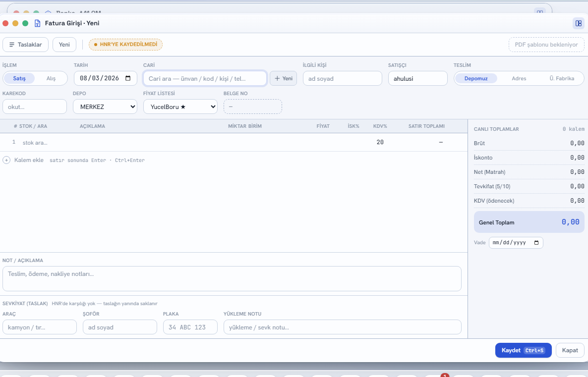Click the PDF şablonu bekleniyor button
Screen dimensions: 588x377
(x=546, y=45)
